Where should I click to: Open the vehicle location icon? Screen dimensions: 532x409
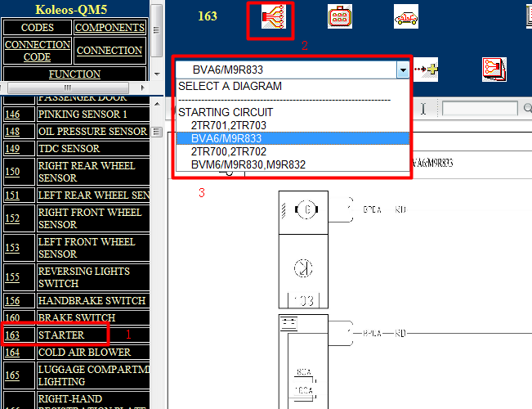pyautogui.click(x=406, y=16)
